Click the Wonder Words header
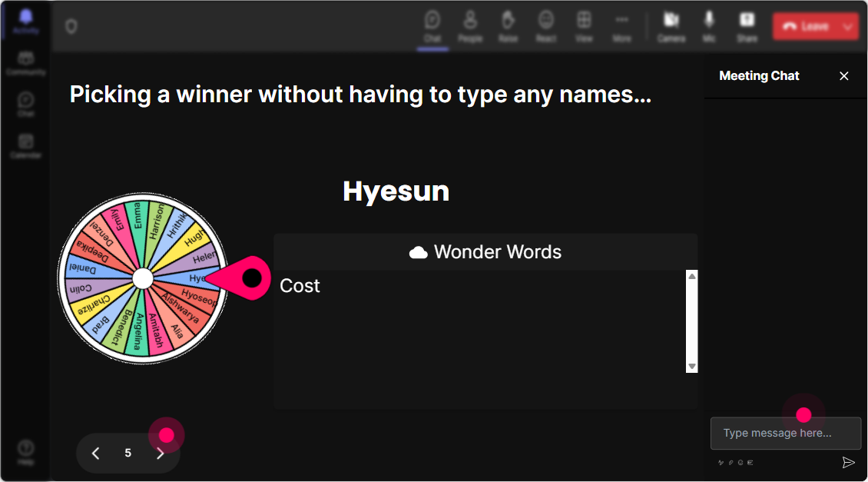Viewport: 868px width, 482px height. pos(485,252)
